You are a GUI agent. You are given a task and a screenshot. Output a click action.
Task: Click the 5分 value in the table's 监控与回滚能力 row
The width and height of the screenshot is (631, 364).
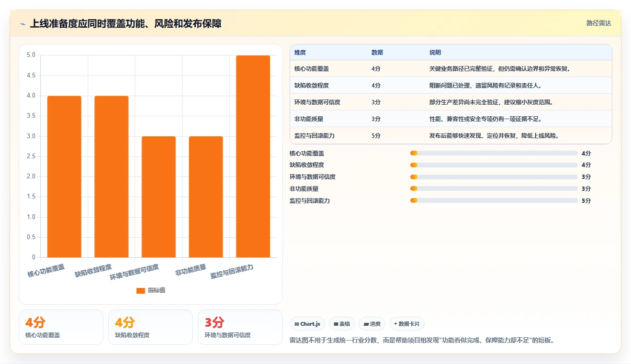click(x=376, y=136)
